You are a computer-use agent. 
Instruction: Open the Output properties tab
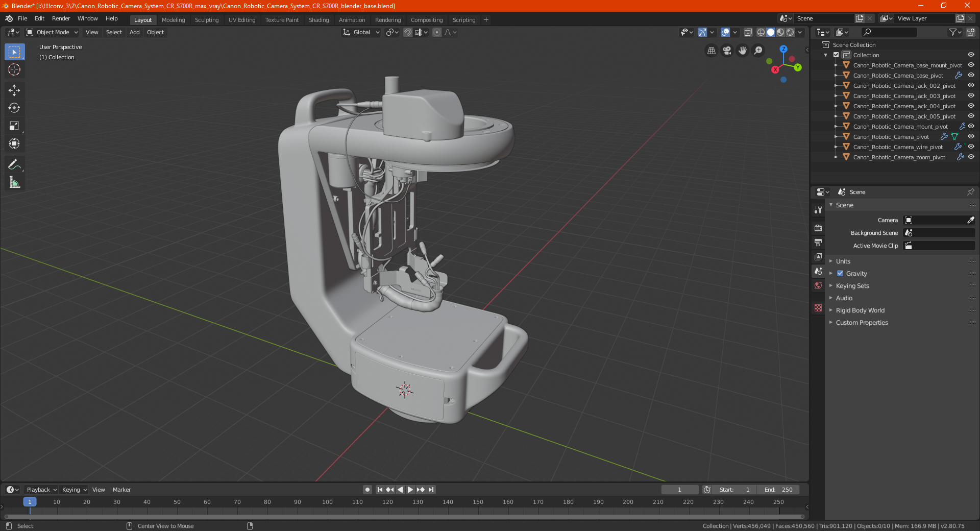click(818, 242)
